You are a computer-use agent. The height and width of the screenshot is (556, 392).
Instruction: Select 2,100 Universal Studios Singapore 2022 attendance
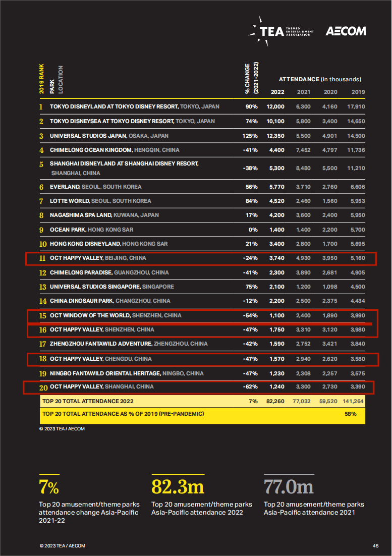point(277,287)
